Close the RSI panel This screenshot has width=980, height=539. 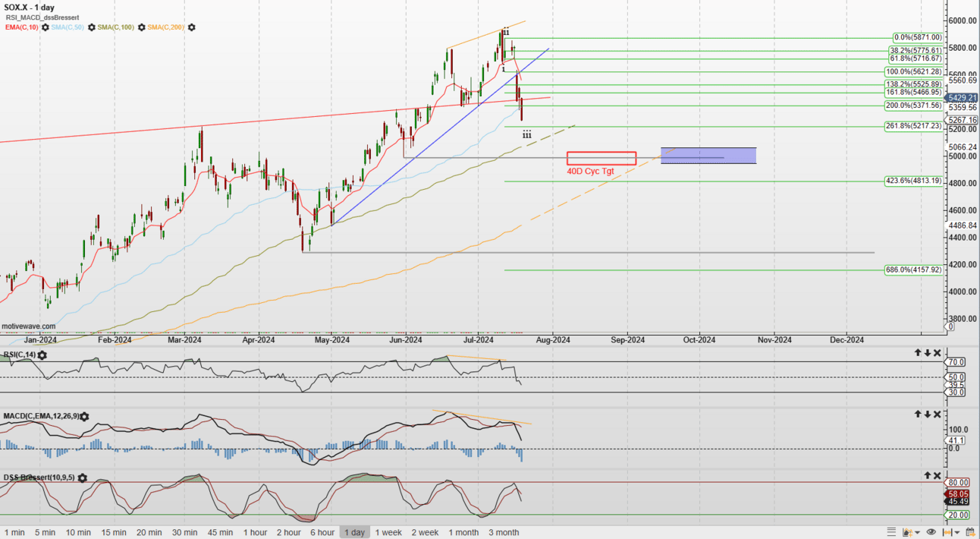tap(937, 353)
